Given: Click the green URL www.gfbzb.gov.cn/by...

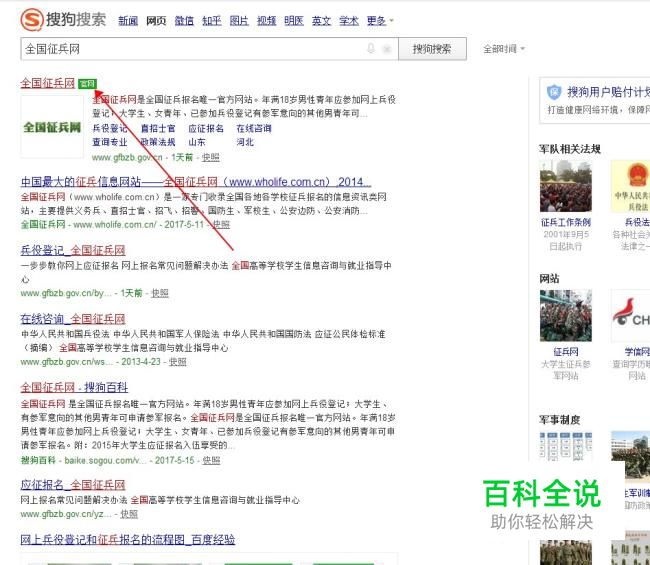Looking at the screenshot, I should 66,293.
